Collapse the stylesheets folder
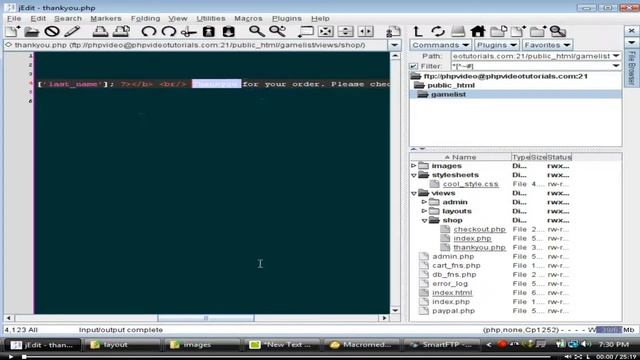 pos(413,175)
